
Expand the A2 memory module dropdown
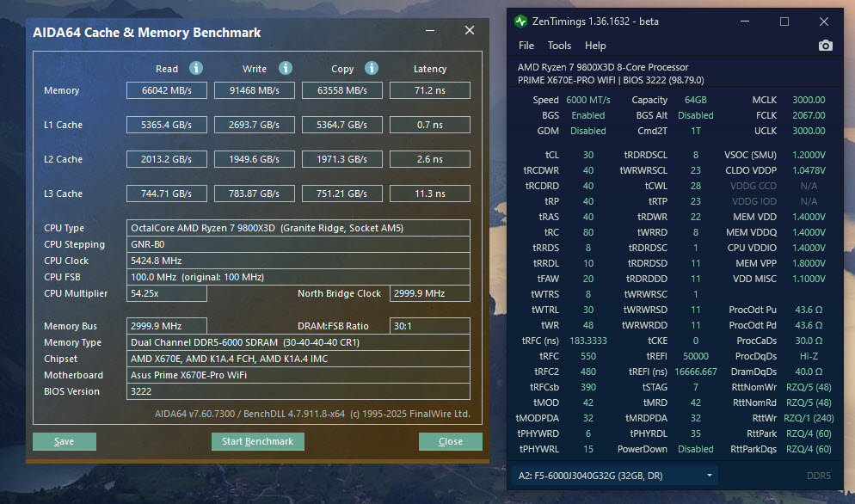pyautogui.click(x=614, y=476)
